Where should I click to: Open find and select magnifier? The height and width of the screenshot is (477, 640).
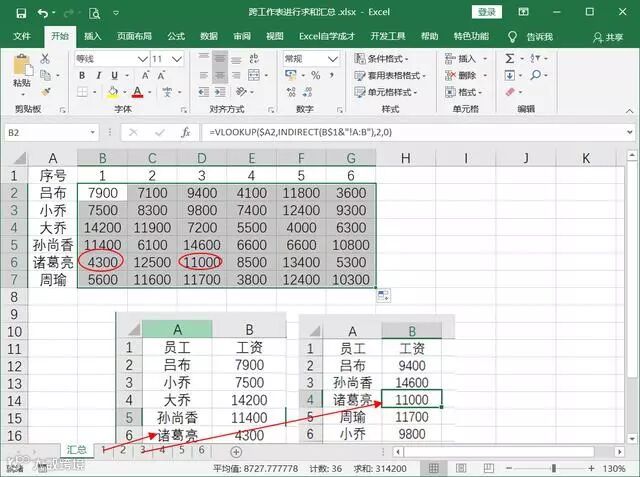tap(536, 75)
